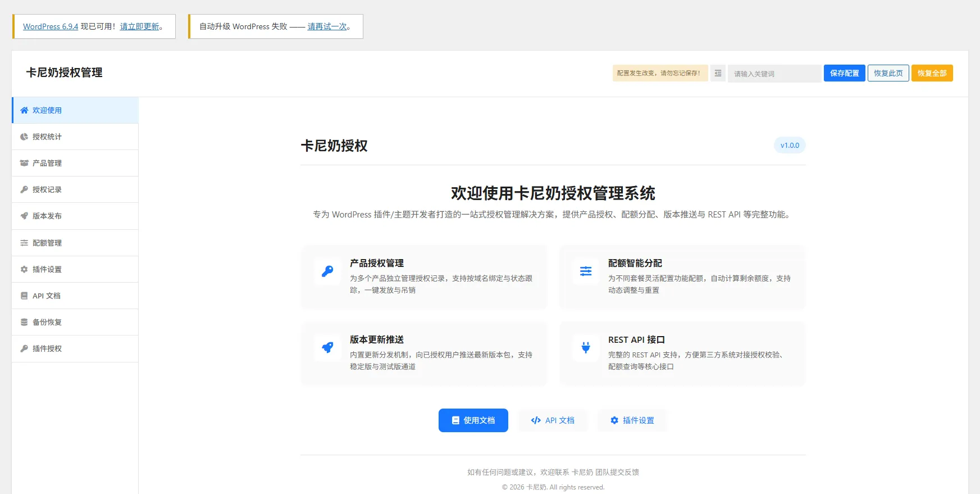
Task: Click the sliders icon on 配额智能分配 card
Action: (x=586, y=271)
